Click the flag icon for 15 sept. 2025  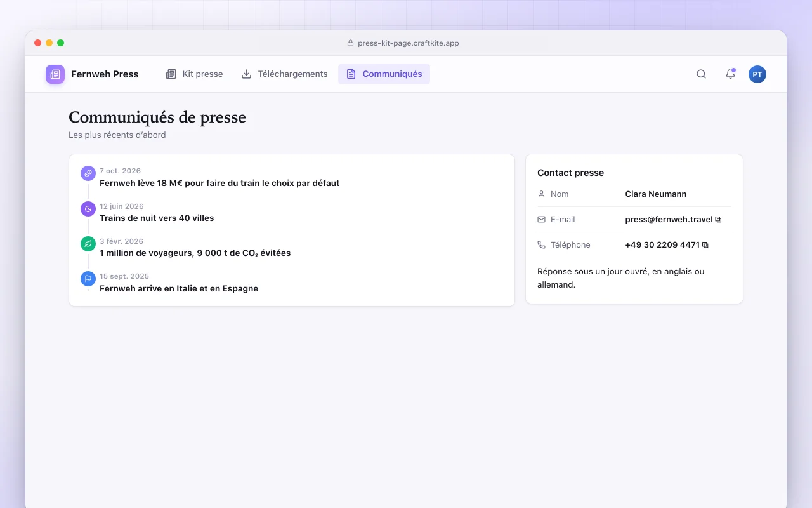tap(88, 279)
